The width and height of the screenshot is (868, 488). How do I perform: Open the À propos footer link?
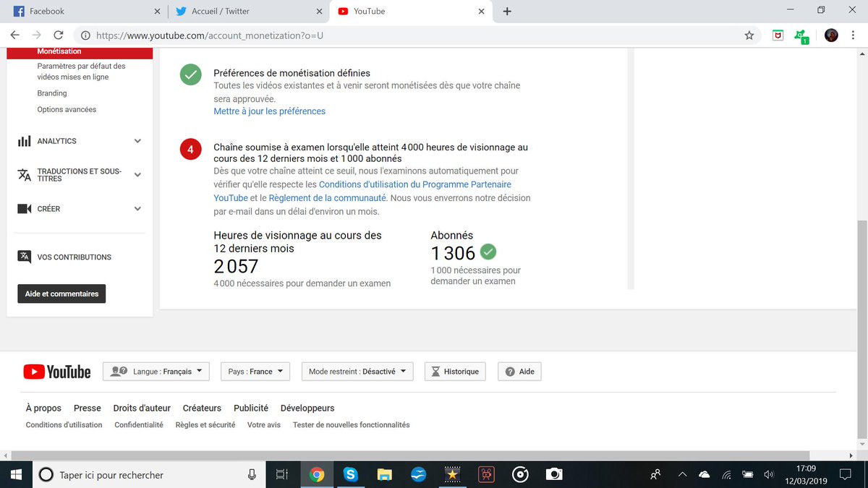[43, 408]
